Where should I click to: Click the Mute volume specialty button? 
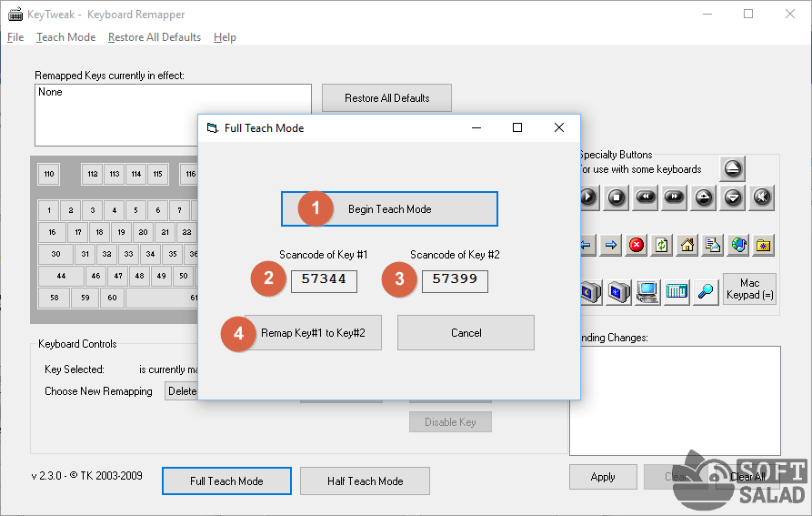tap(762, 197)
